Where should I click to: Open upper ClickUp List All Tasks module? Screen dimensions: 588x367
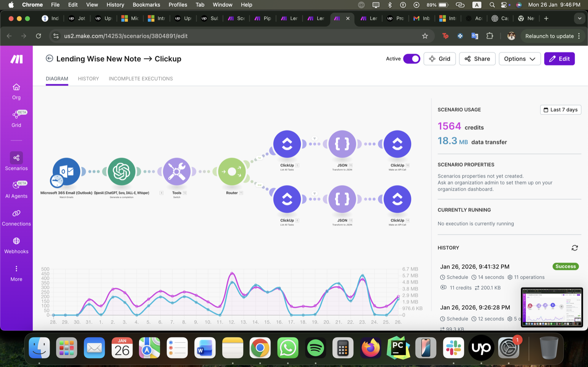coord(287,144)
